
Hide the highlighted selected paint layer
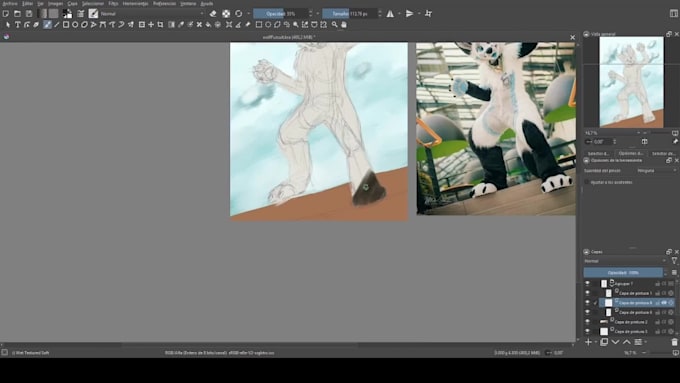tap(587, 303)
